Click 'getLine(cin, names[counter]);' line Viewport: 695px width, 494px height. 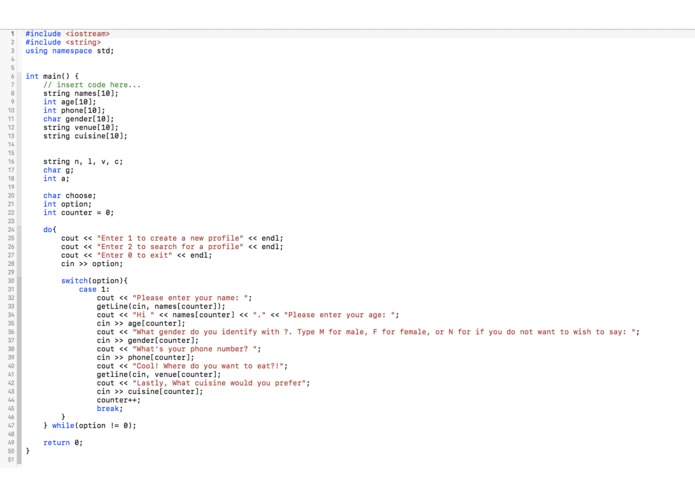click(161, 306)
